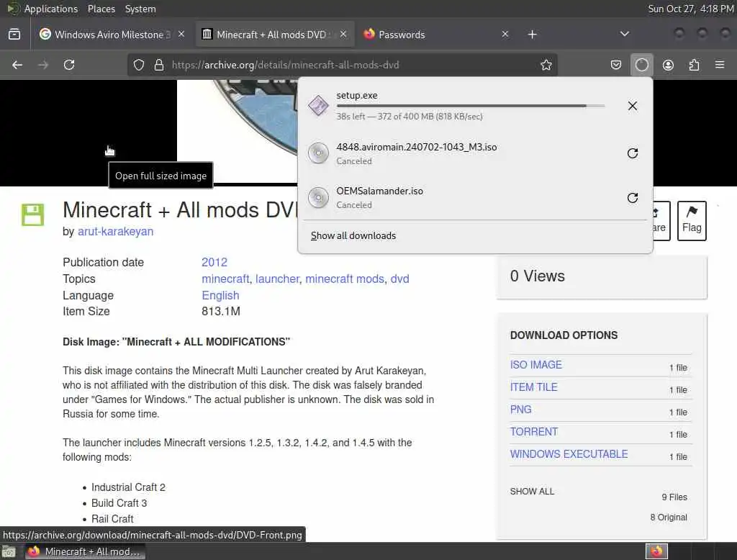Screen dimensions: 737x560
Task: Close the Passwords tab
Action: point(505,35)
